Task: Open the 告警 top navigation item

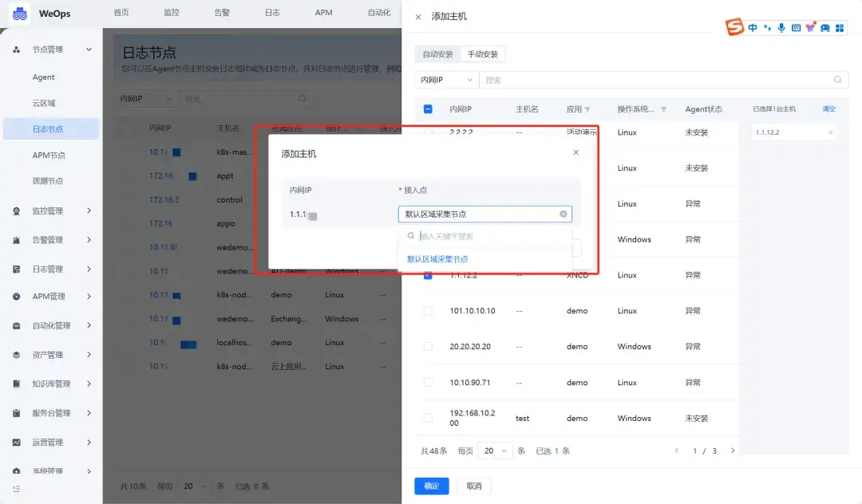Action: pos(222,13)
